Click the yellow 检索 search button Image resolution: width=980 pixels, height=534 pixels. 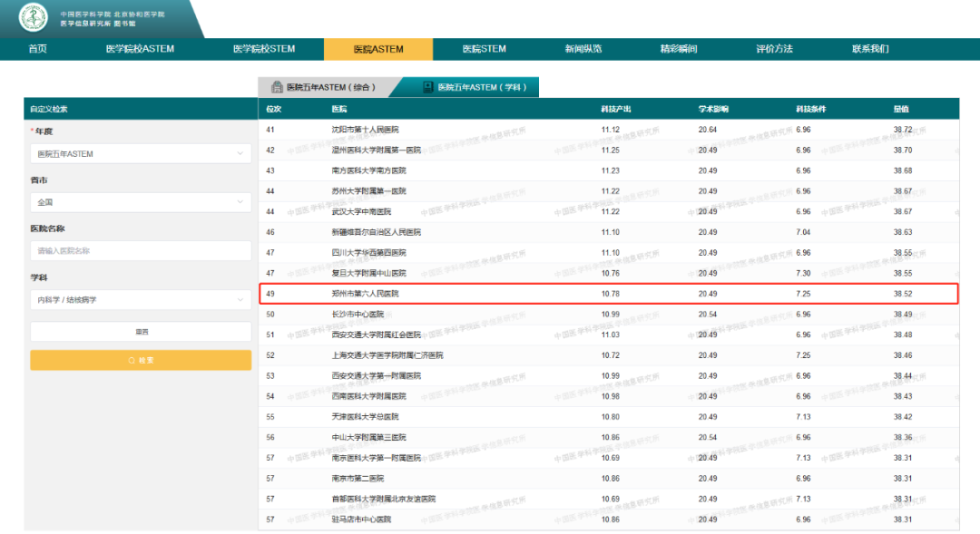[x=141, y=360]
